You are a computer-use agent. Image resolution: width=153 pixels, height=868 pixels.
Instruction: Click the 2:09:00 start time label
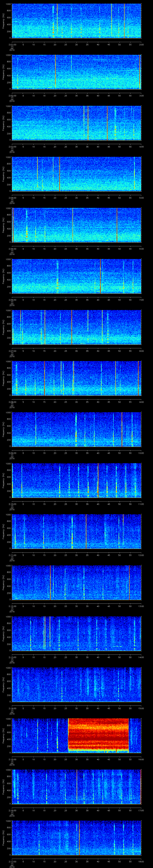tap(12, 453)
